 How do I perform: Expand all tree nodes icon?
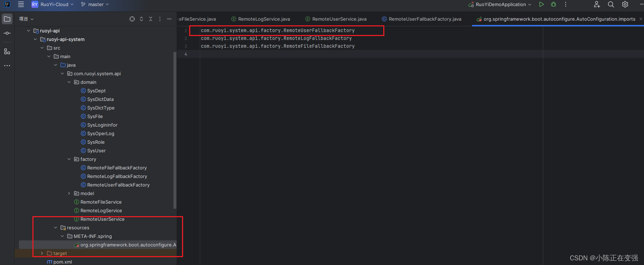point(141,19)
